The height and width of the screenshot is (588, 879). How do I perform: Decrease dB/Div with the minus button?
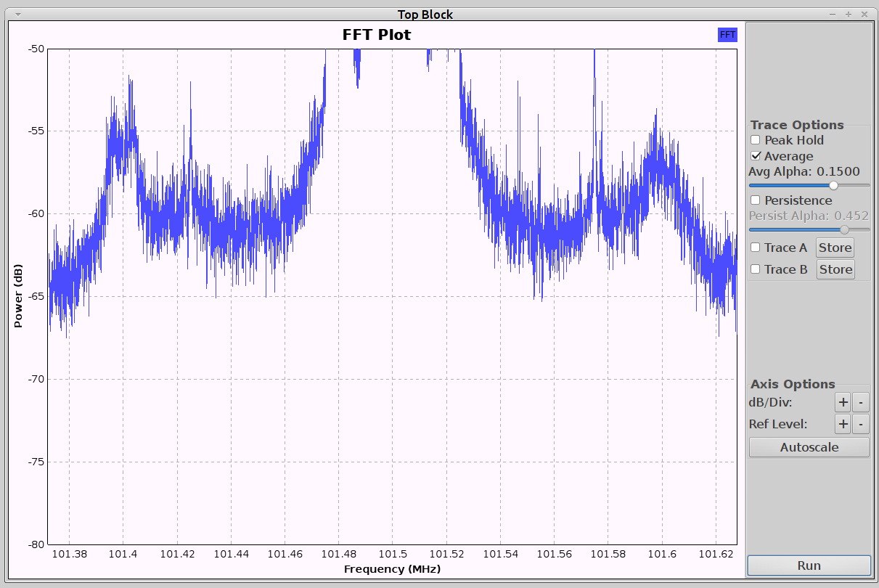pyautogui.click(x=860, y=402)
